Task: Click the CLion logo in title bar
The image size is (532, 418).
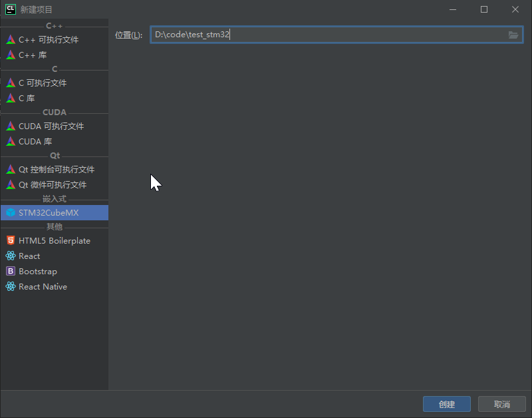Action: click(11, 9)
